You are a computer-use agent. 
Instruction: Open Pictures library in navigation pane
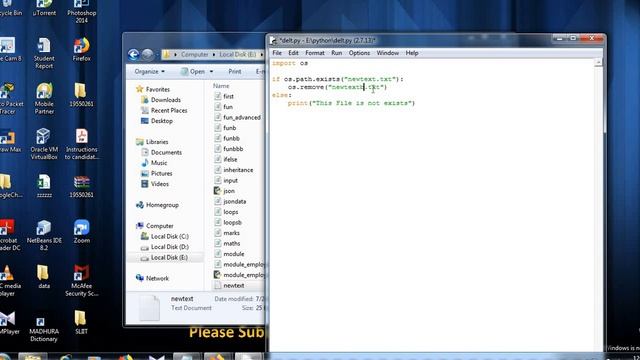[157, 173]
